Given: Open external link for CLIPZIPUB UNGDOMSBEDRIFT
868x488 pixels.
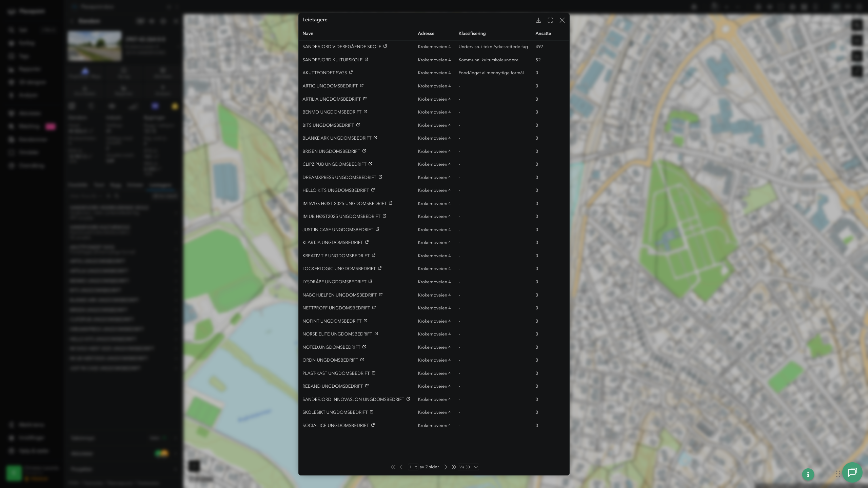Looking at the screenshot, I should tap(370, 164).
